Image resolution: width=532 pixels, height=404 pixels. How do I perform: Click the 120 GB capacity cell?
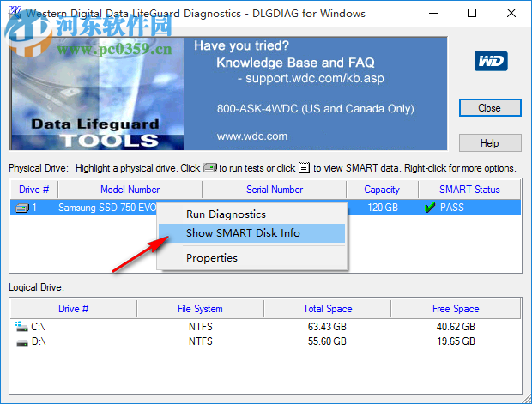coord(383,208)
